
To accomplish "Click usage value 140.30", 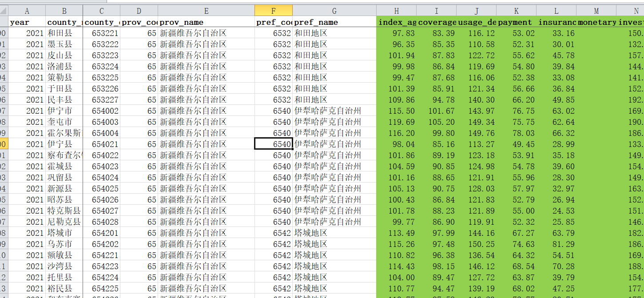I will click(x=477, y=99).
